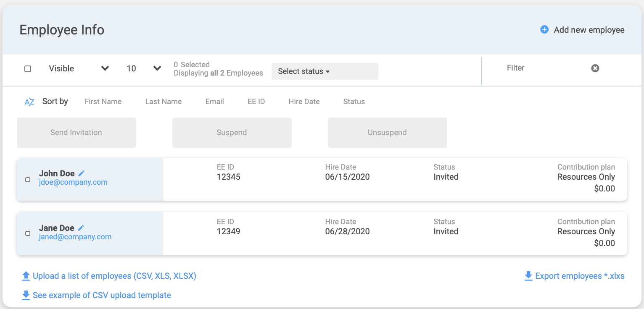Check the box for Jane Doe
This screenshot has width=644, height=309.
click(x=28, y=233)
